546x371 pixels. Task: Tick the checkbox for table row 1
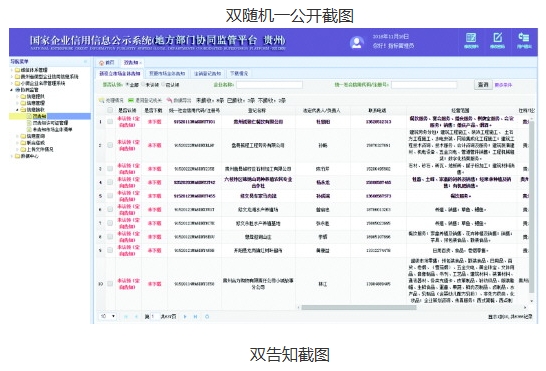(x=110, y=122)
